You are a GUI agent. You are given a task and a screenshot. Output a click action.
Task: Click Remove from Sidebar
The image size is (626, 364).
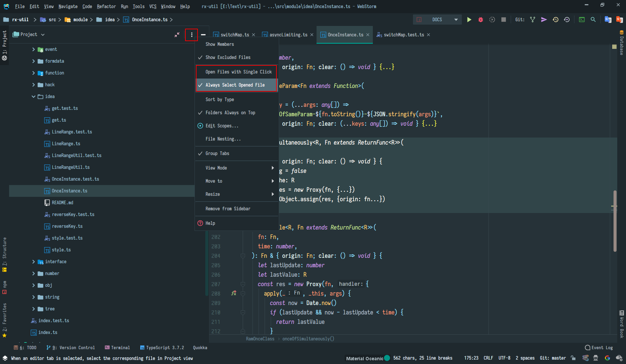[237, 209]
